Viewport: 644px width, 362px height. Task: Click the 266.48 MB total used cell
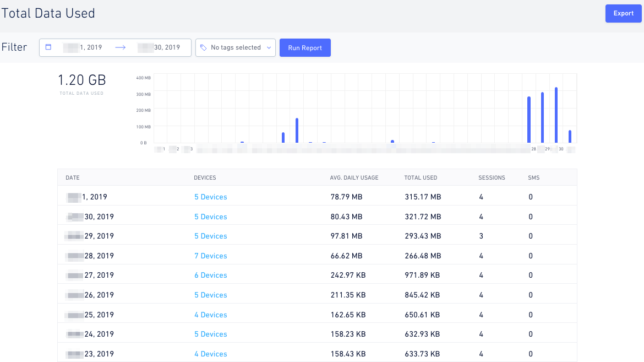coord(423,256)
